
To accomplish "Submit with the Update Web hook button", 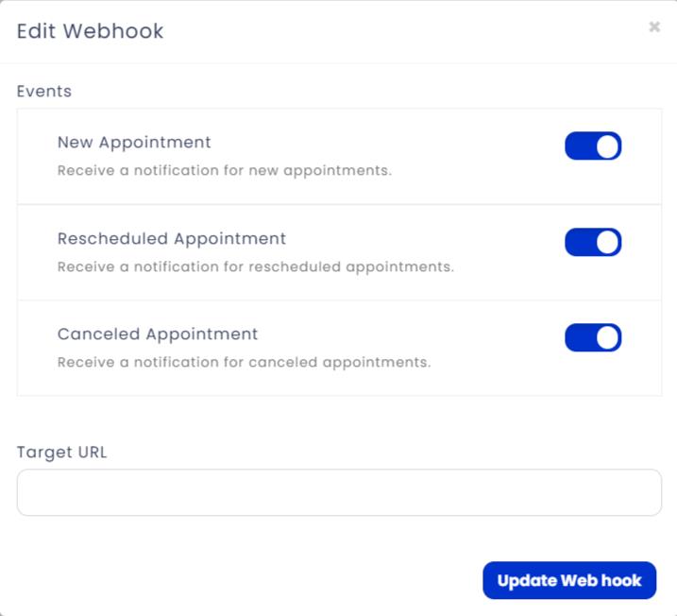I will (x=569, y=580).
